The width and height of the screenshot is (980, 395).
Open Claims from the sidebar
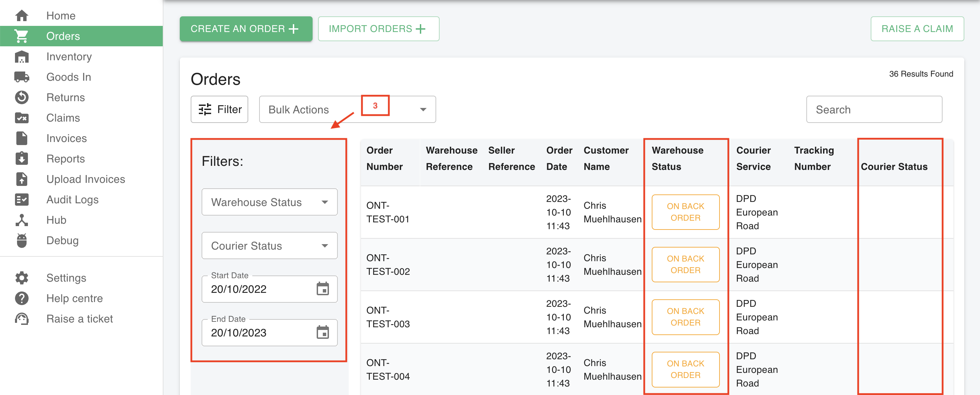[63, 118]
